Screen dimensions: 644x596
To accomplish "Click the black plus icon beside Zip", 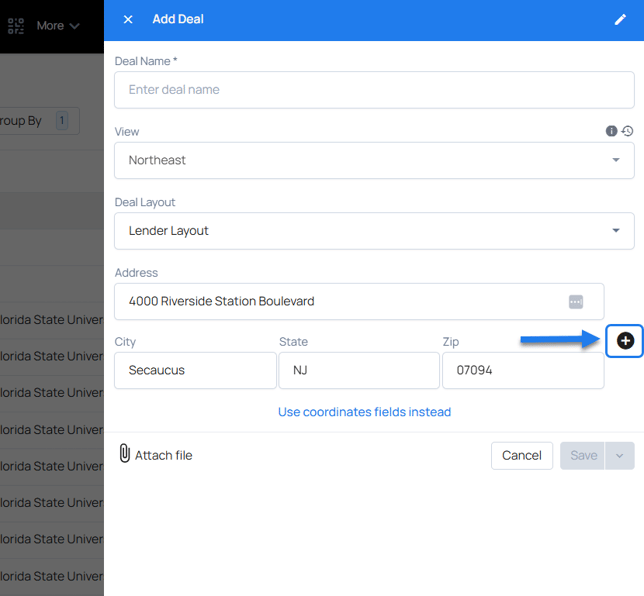I will point(625,341).
